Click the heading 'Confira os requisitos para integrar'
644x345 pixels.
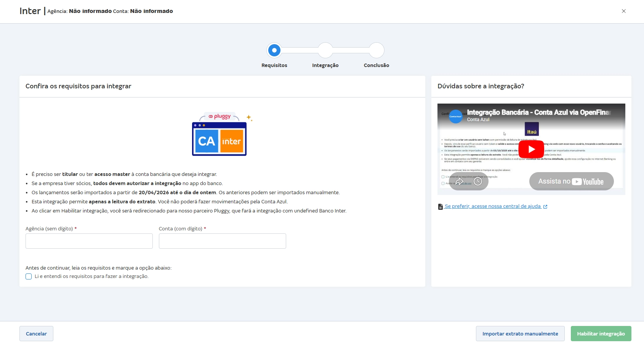[x=78, y=86]
